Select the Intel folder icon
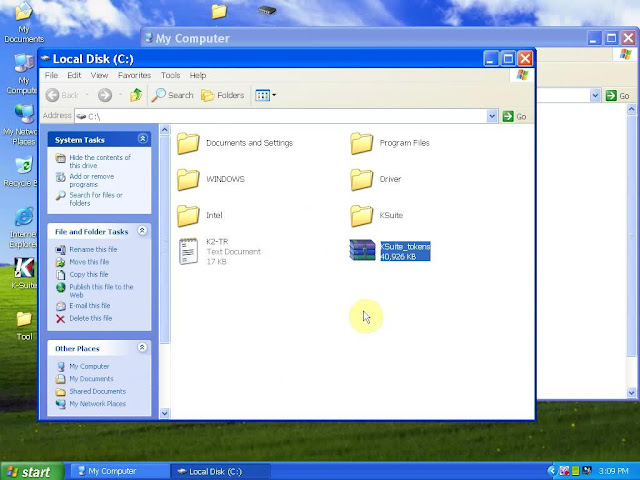Screen dimensions: 640x480 click(188, 216)
